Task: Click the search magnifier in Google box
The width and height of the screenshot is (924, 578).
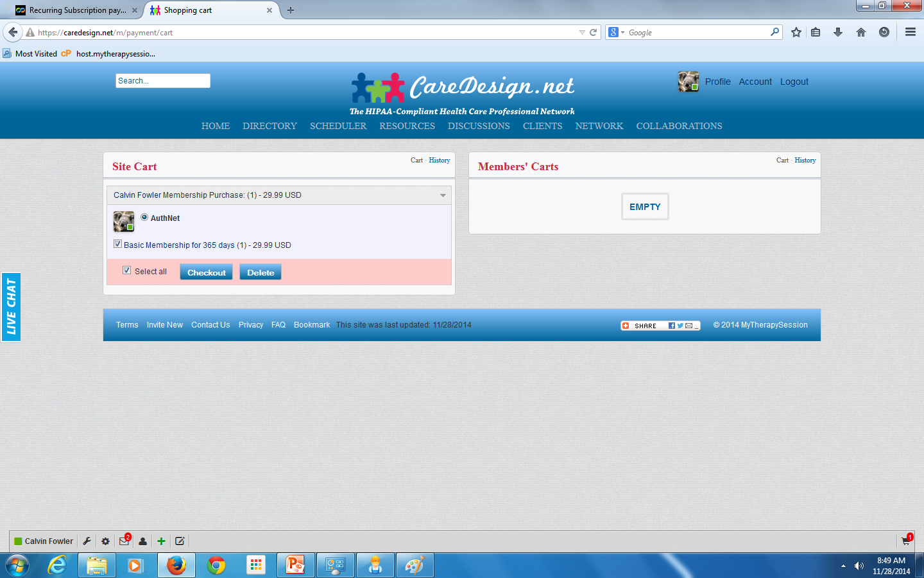Action: tap(774, 32)
